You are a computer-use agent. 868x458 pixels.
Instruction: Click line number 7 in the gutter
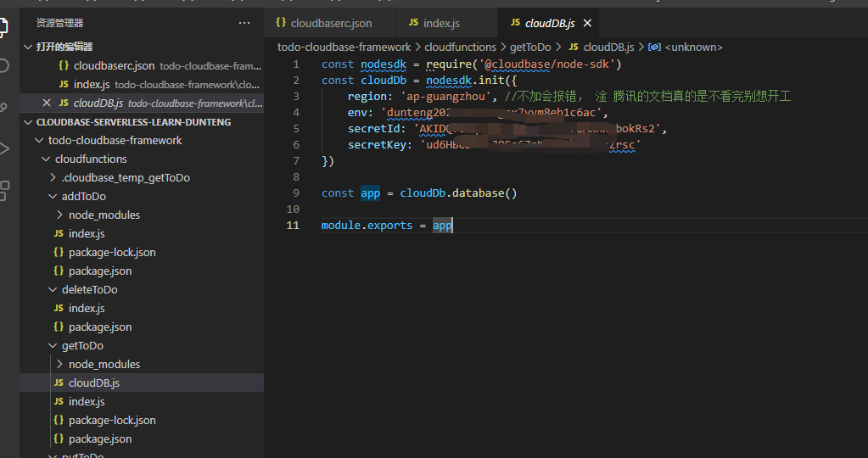(x=296, y=161)
